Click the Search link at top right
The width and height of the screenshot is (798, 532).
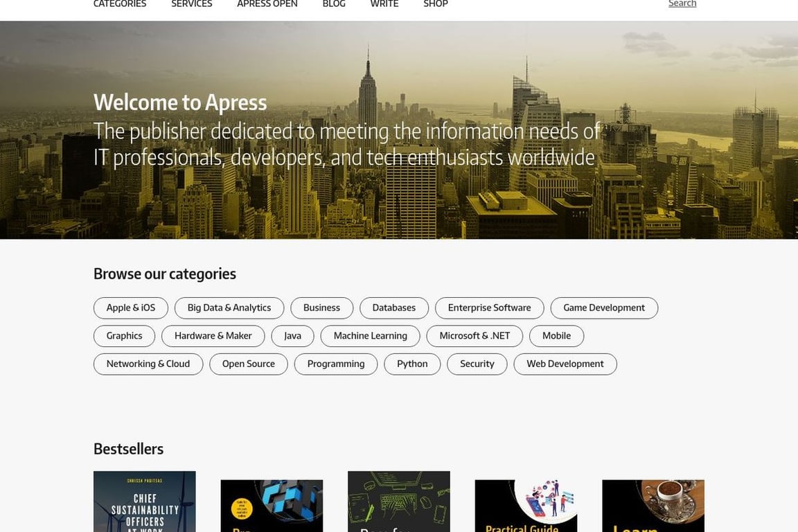click(682, 4)
